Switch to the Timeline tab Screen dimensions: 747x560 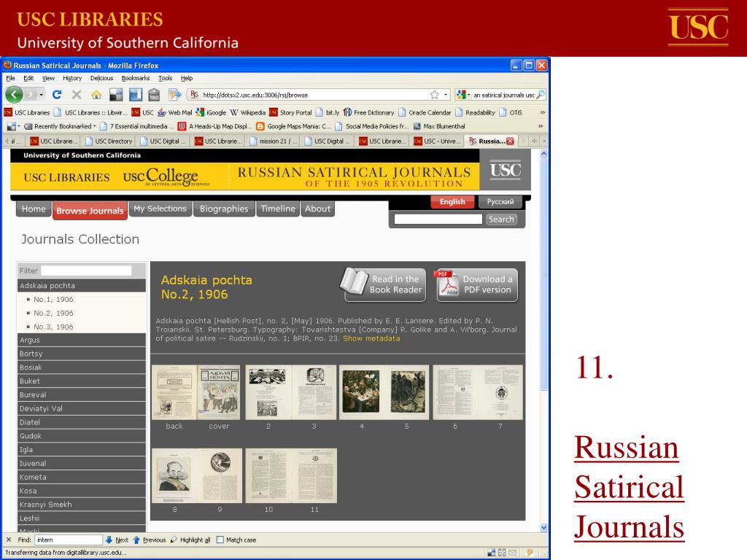(278, 209)
